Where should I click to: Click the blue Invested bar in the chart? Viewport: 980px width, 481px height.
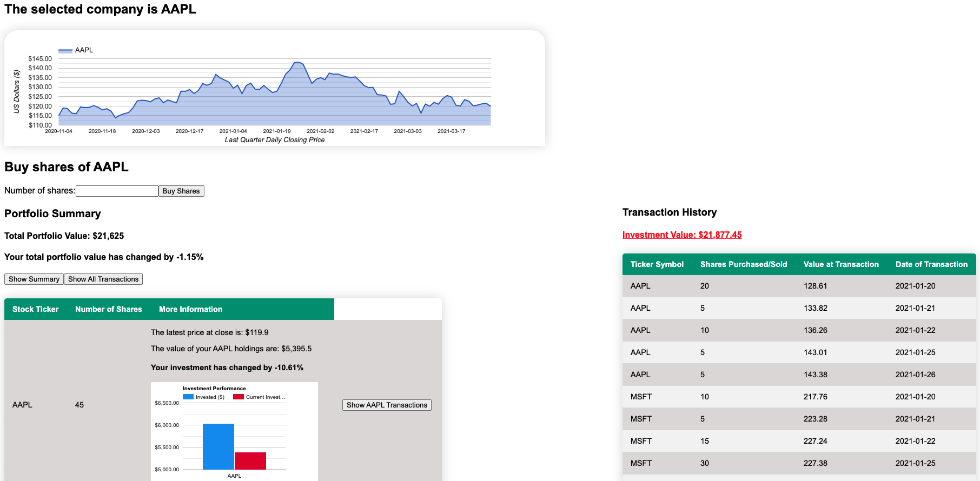[218, 446]
